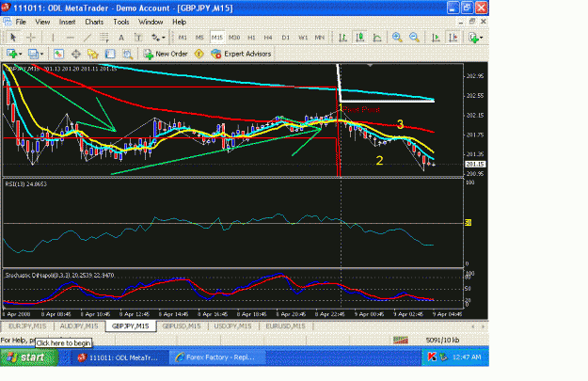Select the vertical line drawing tool
The image size is (588, 381).
[53, 37]
